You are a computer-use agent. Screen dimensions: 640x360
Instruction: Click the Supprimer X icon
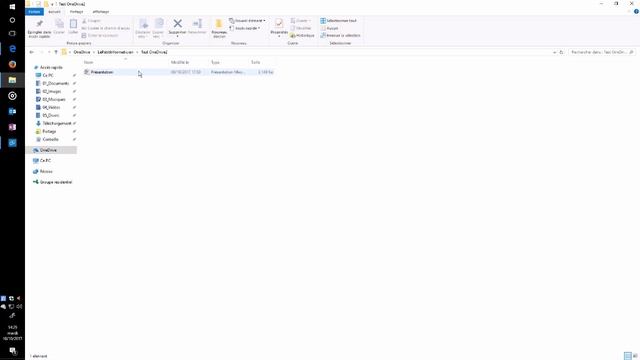pos(178,24)
